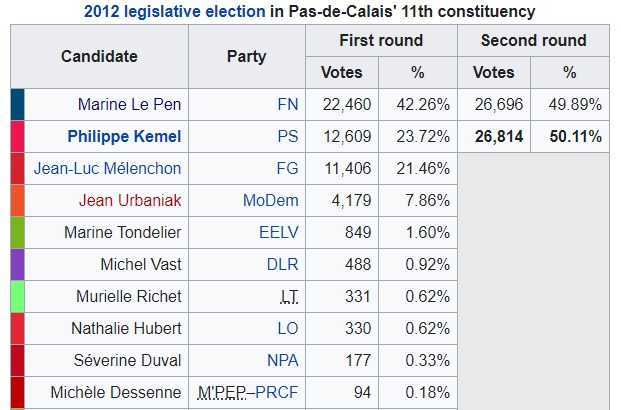621x410 pixels.
Task: Click the purple DLR color swatch
Action: point(17,264)
